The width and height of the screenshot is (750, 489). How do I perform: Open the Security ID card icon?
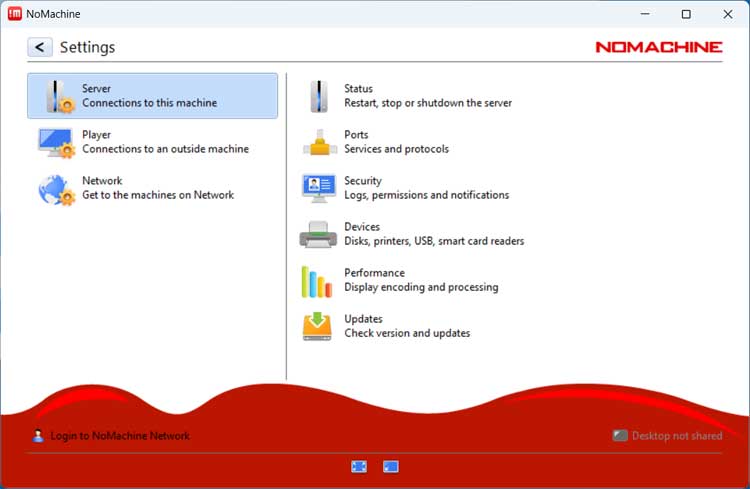(319, 188)
